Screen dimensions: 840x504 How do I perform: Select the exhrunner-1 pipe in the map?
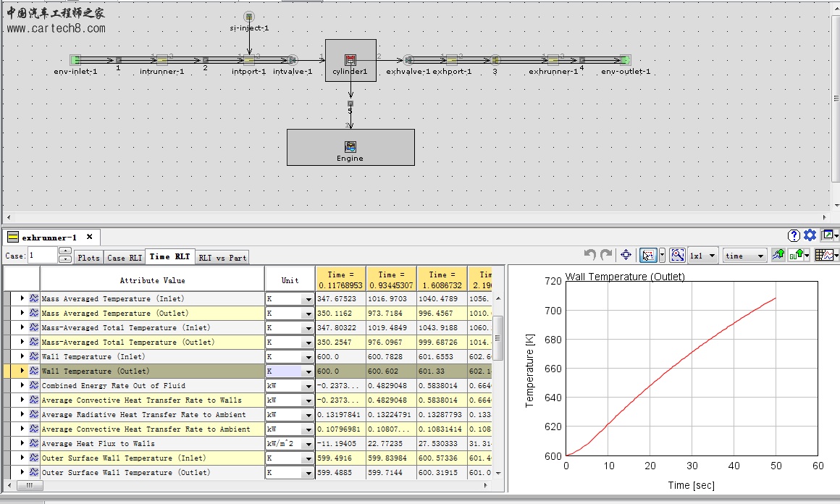click(x=553, y=60)
